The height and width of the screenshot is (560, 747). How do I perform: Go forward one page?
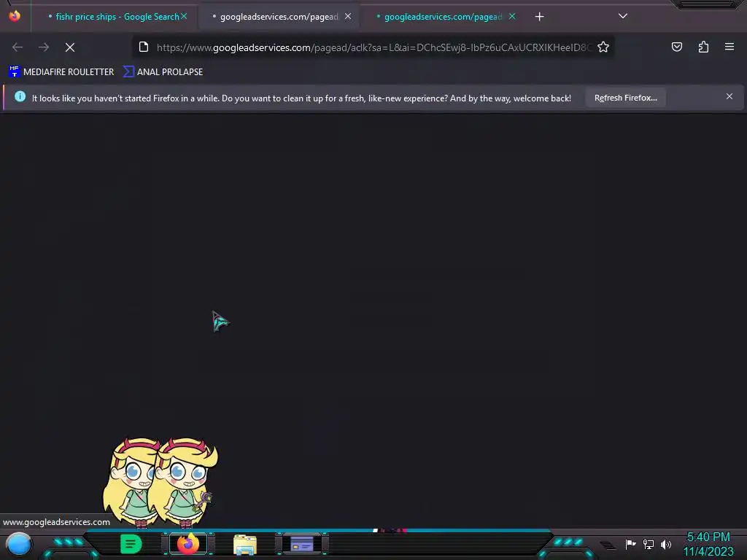(44, 47)
